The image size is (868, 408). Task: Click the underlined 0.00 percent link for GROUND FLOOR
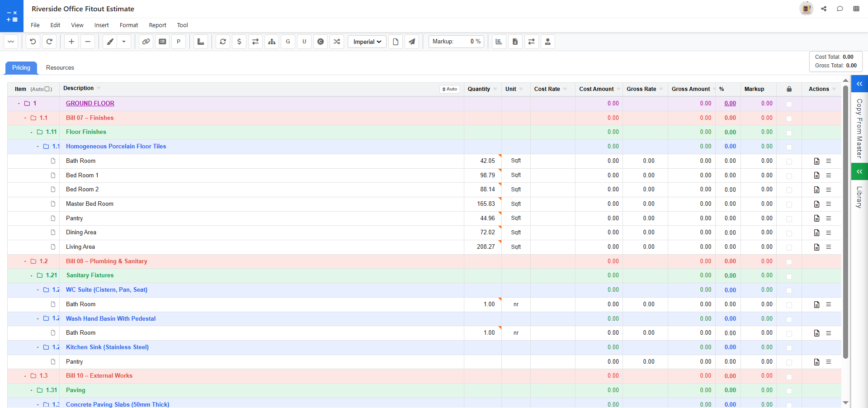[730, 103]
